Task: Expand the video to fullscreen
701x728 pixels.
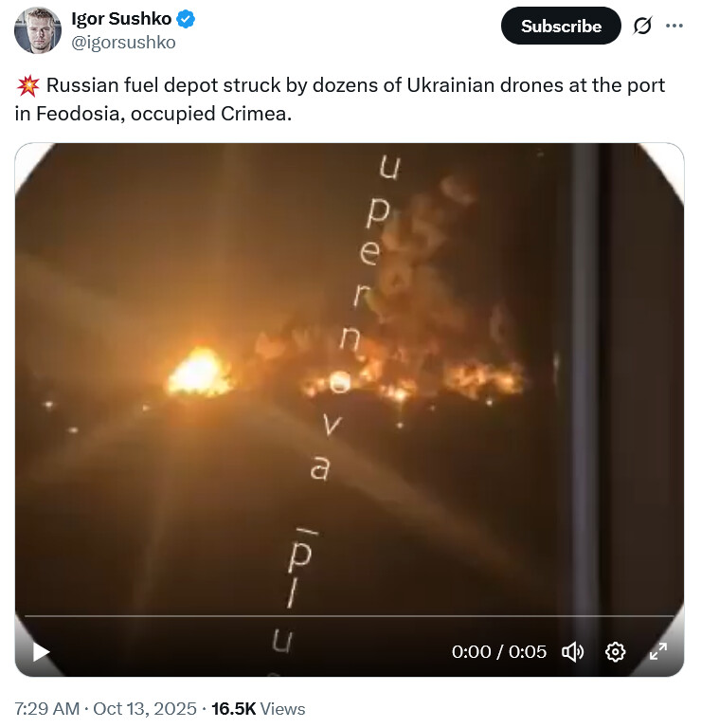Action: tap(657, 651)
